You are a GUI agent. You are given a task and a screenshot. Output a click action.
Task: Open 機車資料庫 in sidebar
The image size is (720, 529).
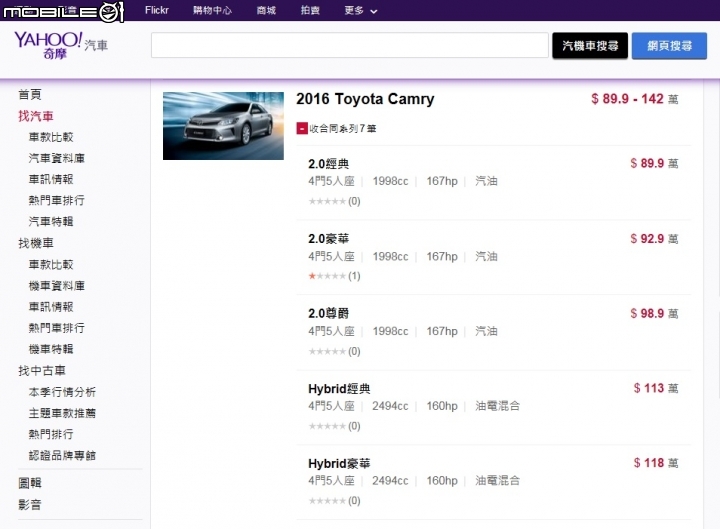[56, 286]
